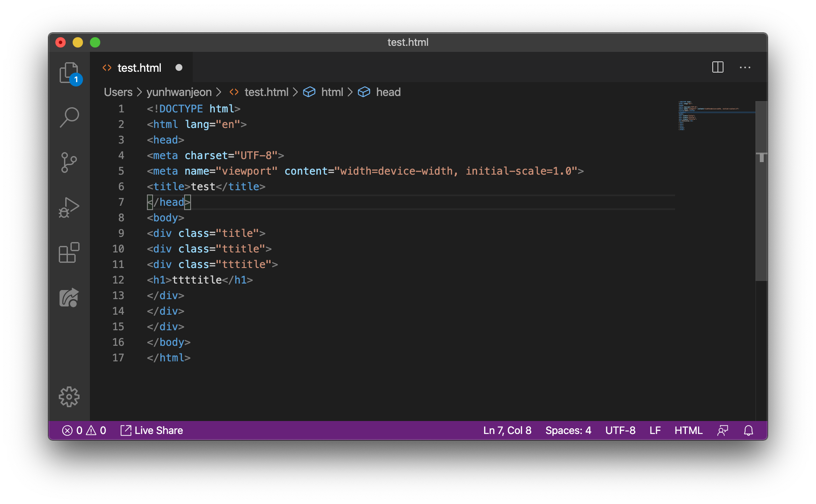Click the meta charset UTF-8 line
816x504 pixels.
[x=216, y=156]
